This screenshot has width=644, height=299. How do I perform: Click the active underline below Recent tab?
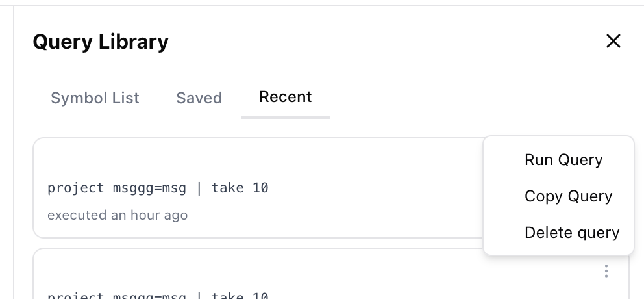(286, 117)
